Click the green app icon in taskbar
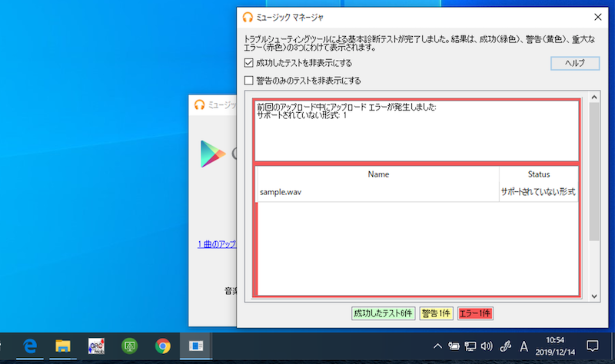Screen dimensions: 615x364 coord(130,346)
